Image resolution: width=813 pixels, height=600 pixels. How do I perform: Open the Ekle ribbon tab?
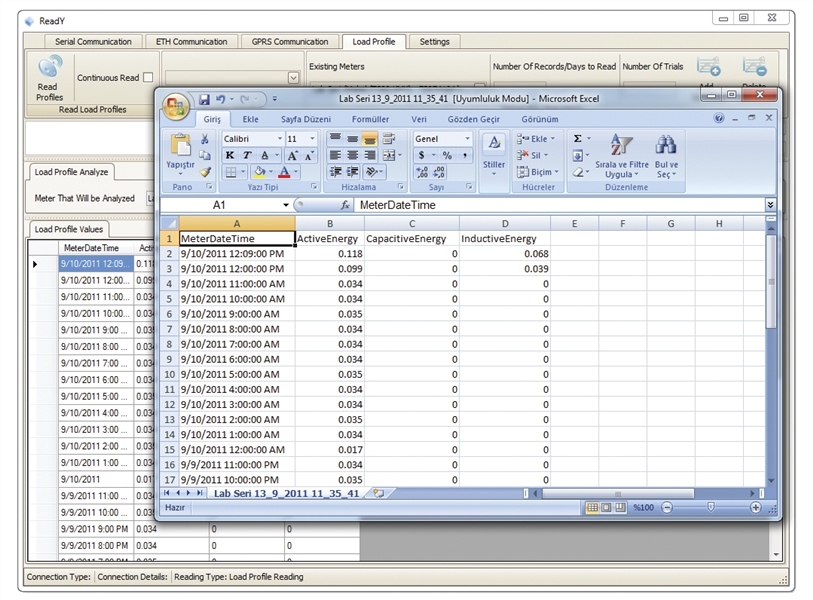pos(250,119)
